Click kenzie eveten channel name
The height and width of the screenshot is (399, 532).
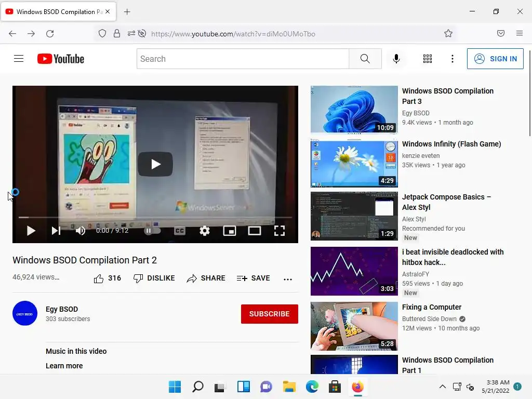[x=421, y=156]
